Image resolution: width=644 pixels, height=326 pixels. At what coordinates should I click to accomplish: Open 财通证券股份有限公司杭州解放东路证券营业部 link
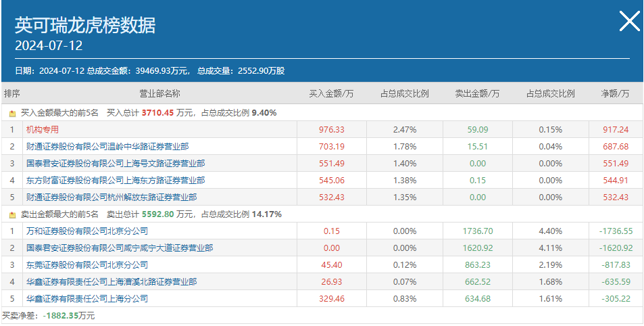(112, 197)
